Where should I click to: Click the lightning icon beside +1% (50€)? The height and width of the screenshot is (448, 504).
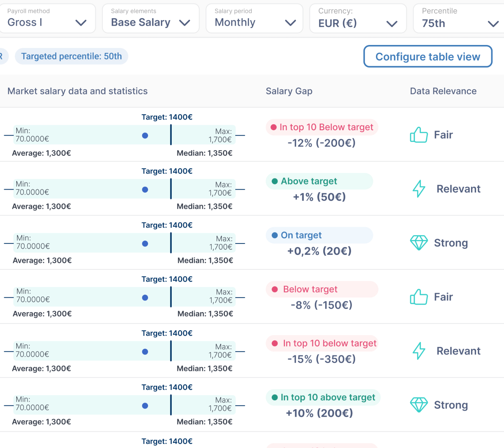pyautogui.click(x=419, y=189)
